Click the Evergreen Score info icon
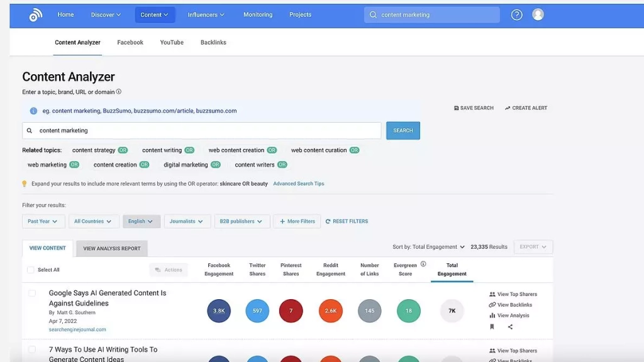Screen dimensions: 644x362 pyautogui.click(x=423, y=264)
